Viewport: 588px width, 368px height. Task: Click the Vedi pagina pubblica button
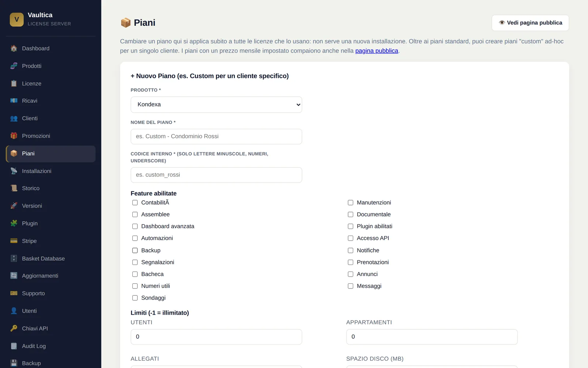click(530, 23)
